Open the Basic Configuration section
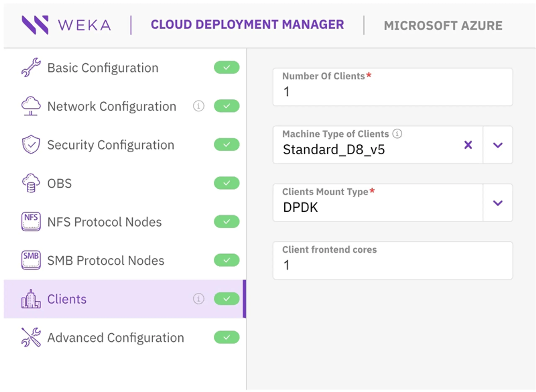 (125, 67)
